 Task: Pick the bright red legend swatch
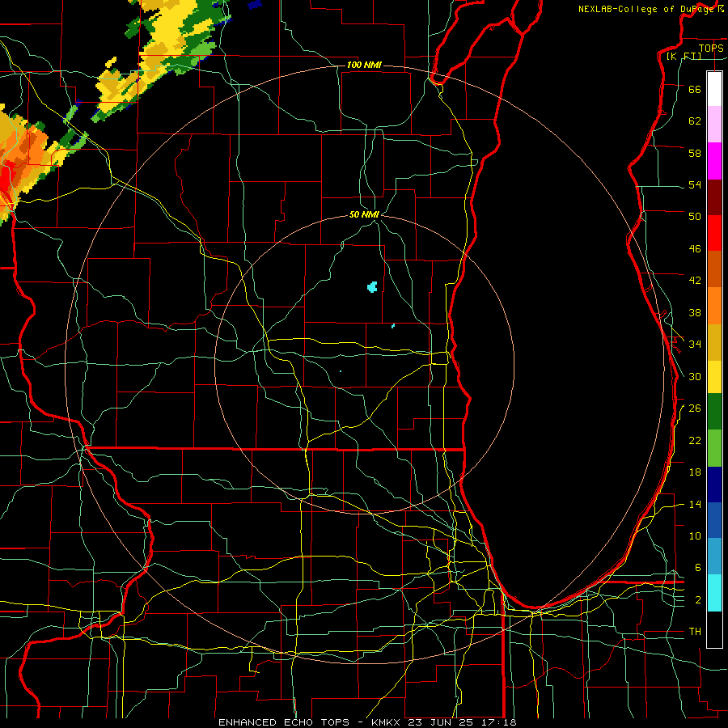pos(714,233)
